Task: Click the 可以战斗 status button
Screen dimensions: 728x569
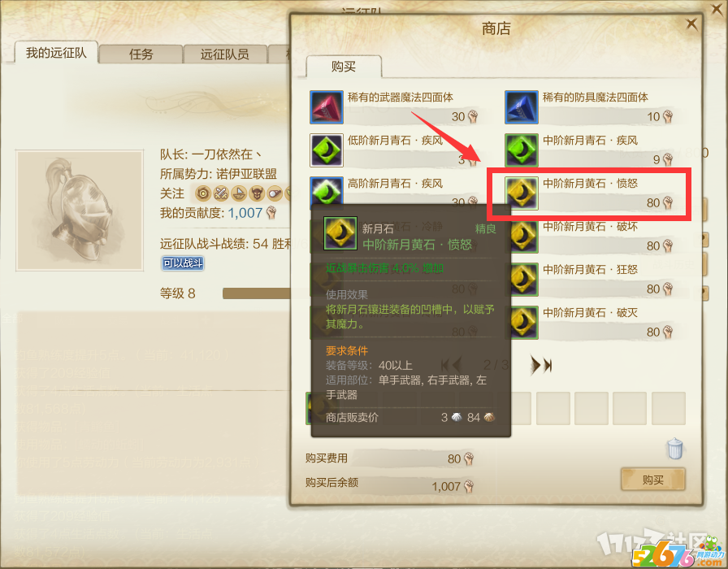Action: [x=183, y=263]
